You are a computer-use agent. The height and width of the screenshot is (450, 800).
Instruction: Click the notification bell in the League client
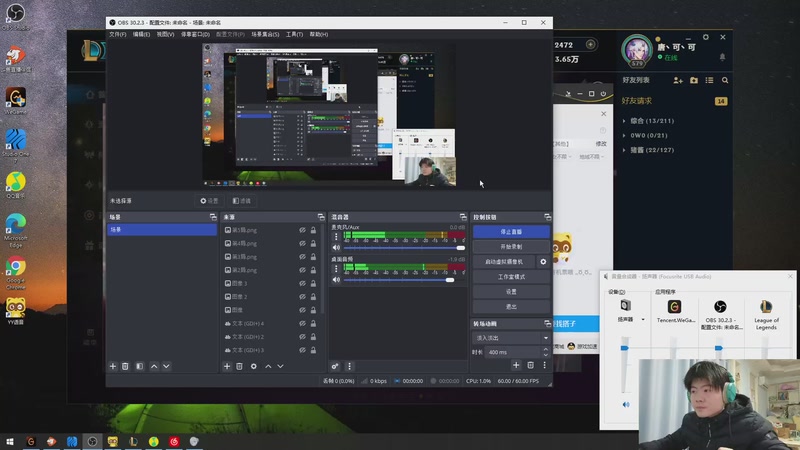pos(722,57)
